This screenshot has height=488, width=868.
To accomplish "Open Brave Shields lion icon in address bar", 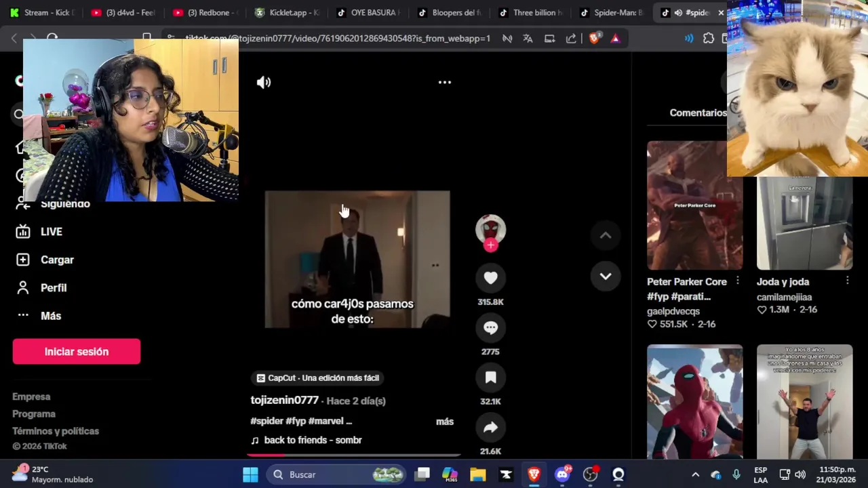I will [x=594, y=39].
